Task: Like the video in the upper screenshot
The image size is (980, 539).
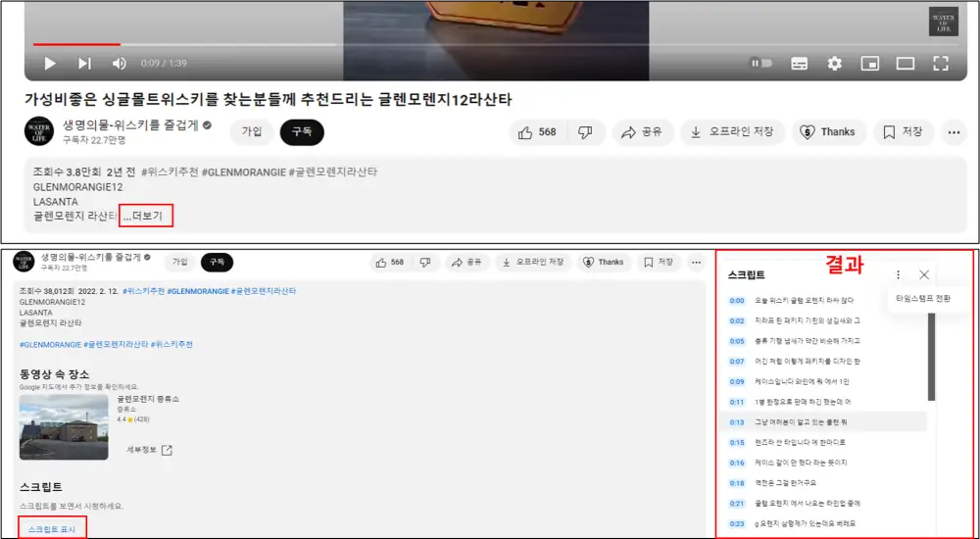Action: [537, 132]
